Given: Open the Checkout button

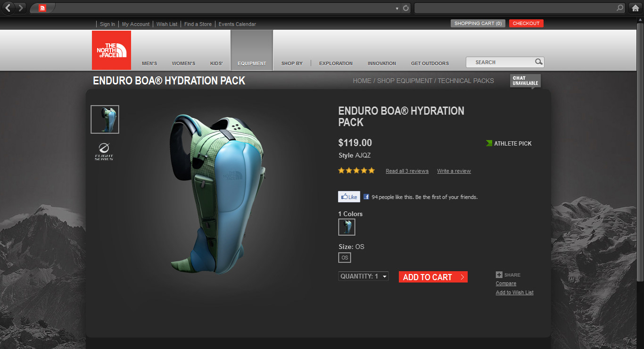Looking at the screenshot, I should coord(526,23).
